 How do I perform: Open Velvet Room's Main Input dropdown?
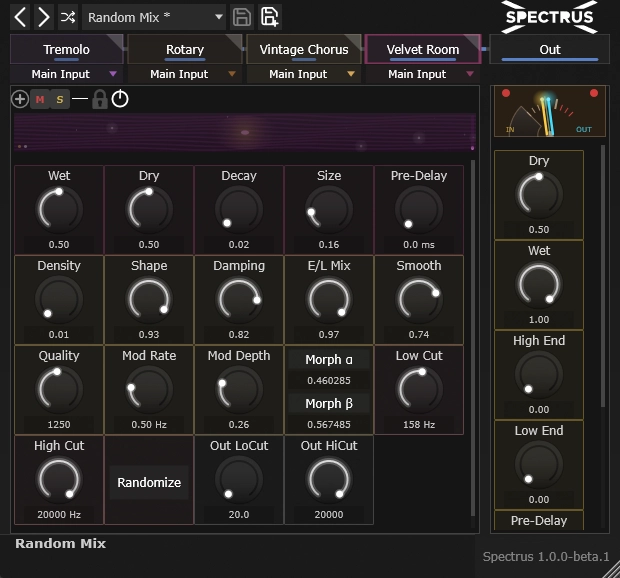click(423, 74)
